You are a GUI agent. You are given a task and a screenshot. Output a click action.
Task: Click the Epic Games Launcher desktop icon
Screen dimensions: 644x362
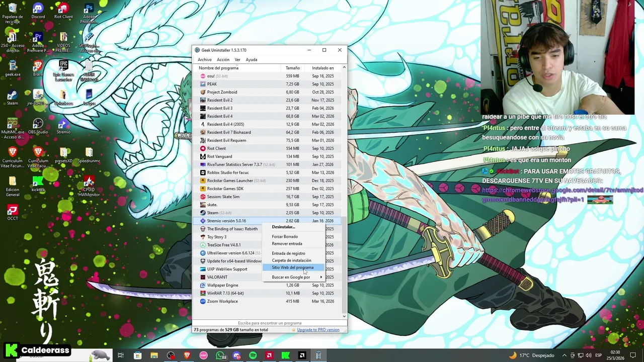coord(63,70)
